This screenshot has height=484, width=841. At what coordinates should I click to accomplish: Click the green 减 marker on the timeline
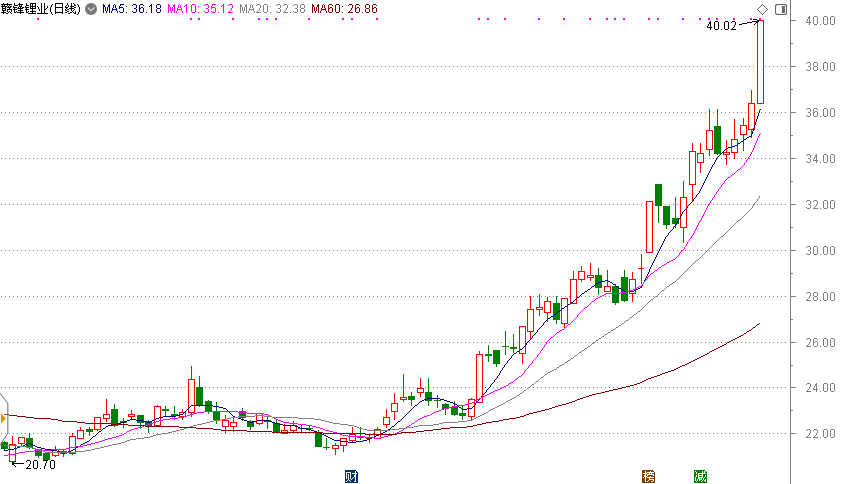point(700,476)
